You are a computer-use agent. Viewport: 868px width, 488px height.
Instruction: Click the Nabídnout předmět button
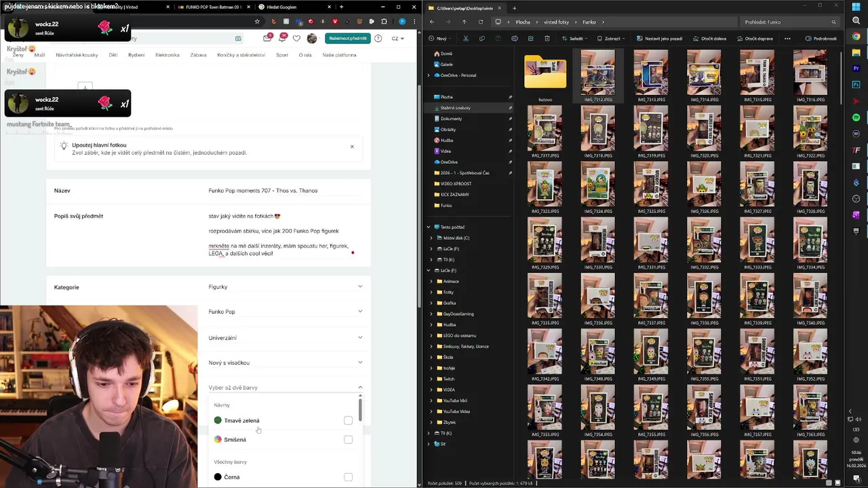pos(347,39)
